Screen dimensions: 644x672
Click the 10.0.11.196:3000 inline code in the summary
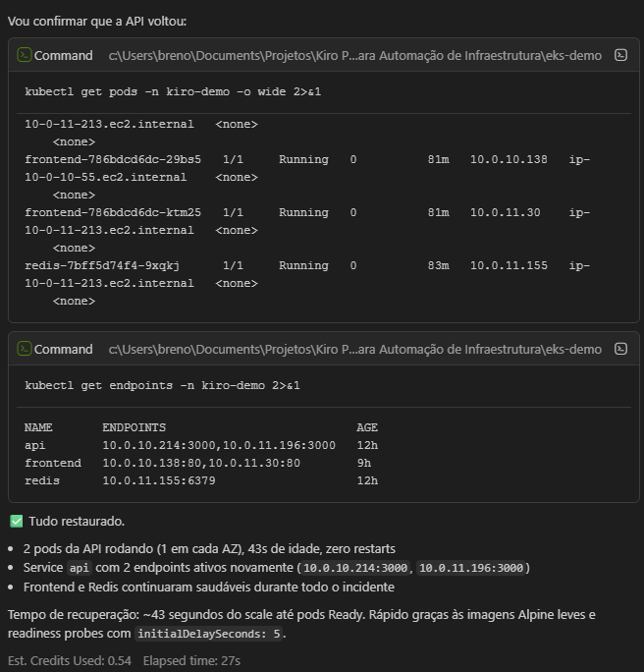click(472, 568)
